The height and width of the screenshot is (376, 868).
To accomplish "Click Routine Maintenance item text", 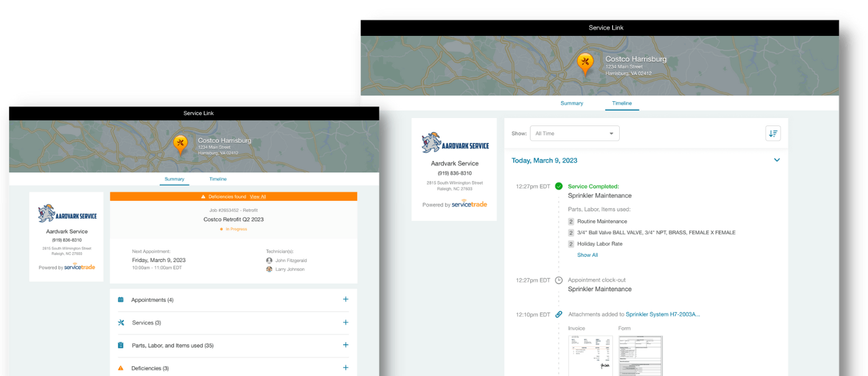I will (x=602, y=222).
